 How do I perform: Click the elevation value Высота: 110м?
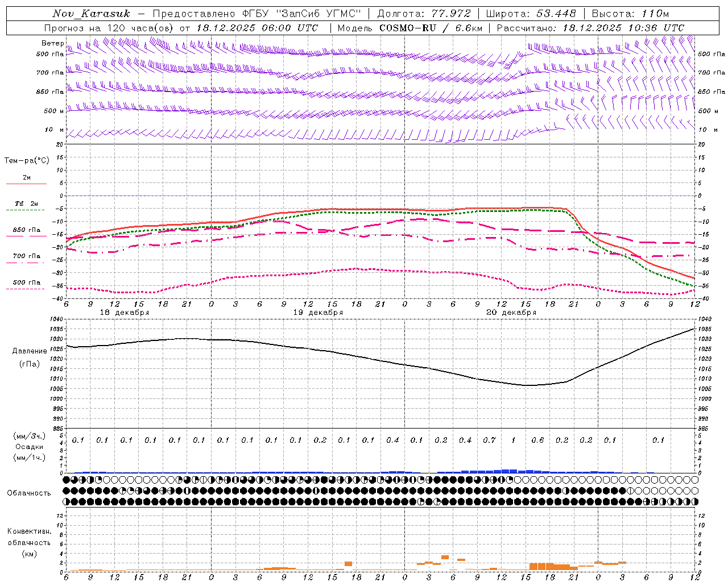(x=630, y=14)
